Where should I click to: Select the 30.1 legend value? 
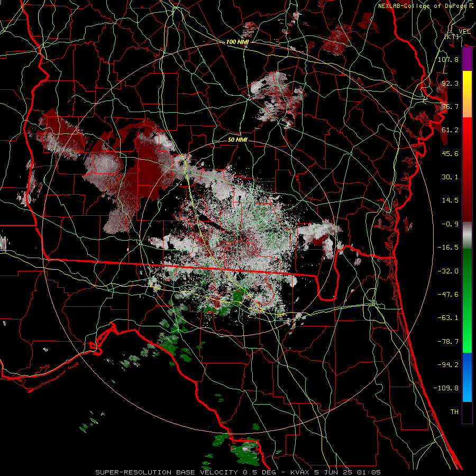click(x=450, y=177)
